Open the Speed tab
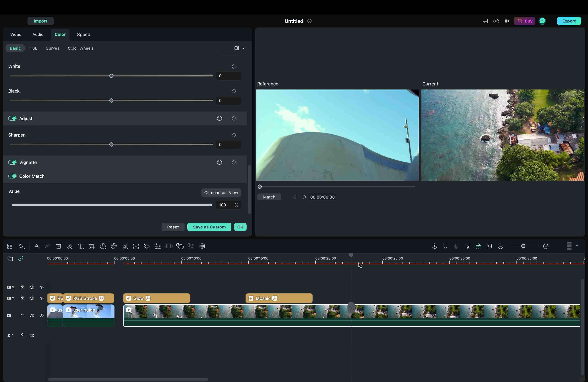 click(83, 35)
